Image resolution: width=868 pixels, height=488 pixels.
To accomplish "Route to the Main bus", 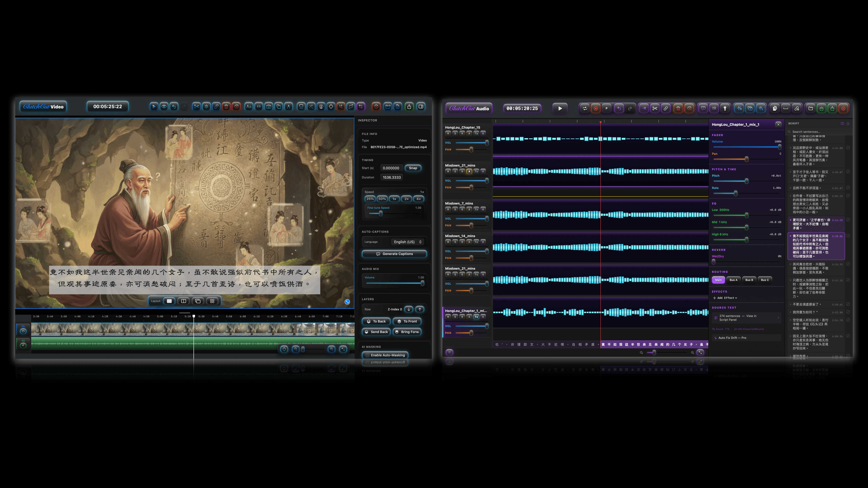I will (x=718, y=280).
